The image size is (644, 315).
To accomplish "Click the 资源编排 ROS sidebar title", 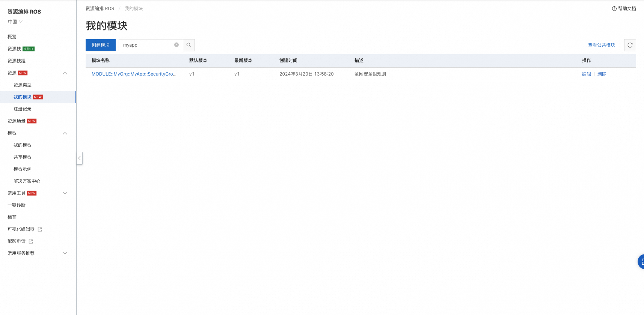I will 24,12.
